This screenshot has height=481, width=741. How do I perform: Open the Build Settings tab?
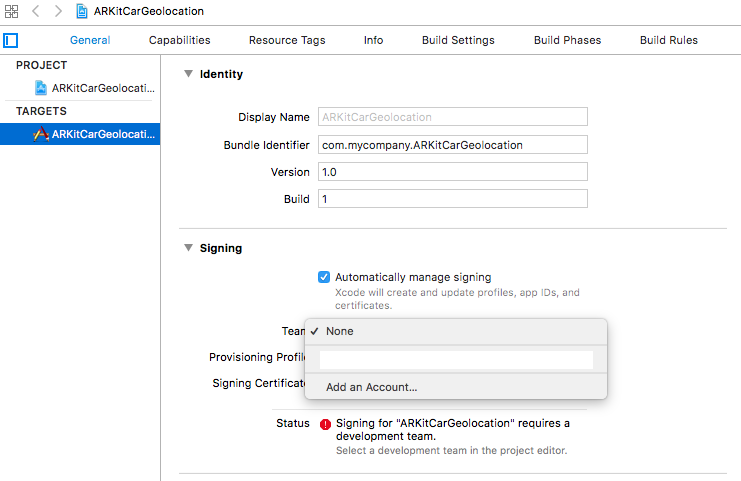458,40
